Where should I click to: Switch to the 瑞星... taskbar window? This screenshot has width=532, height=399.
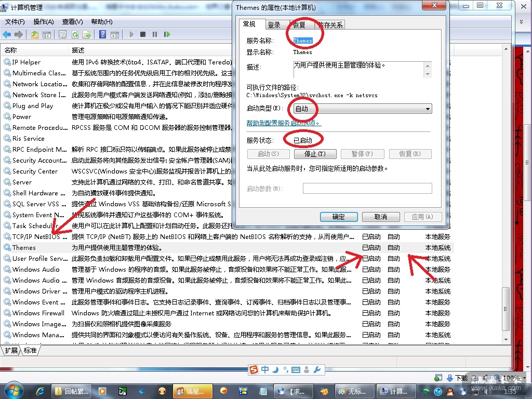[193, 391]
